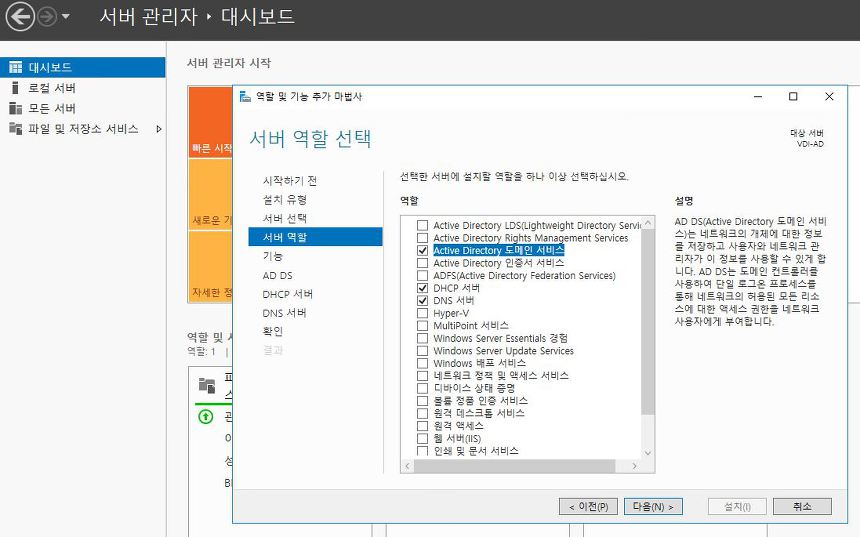Check 네트워크 정책 및 액세스 서비스 checkbox
Viewport: 860px width, 537px height.
click(x=422, y=376)
